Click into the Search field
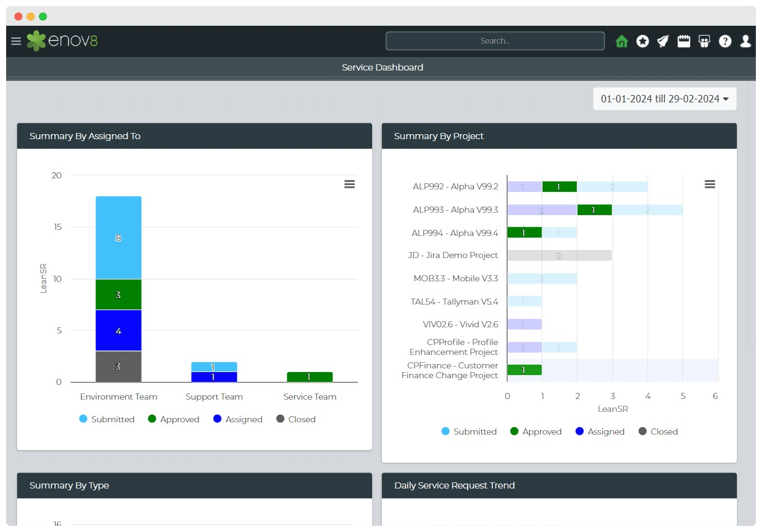Viewport: 762px width, 532px height. coord(495,41)
